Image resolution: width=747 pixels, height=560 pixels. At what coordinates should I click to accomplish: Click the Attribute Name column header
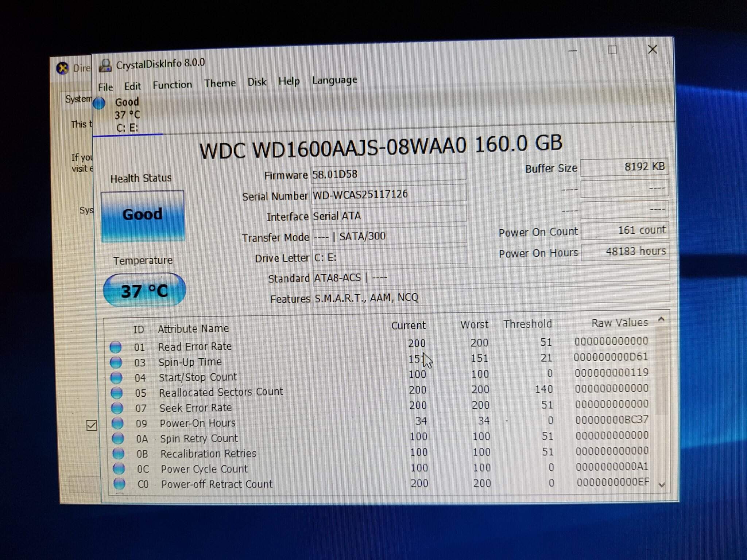[x=193, y=329]
